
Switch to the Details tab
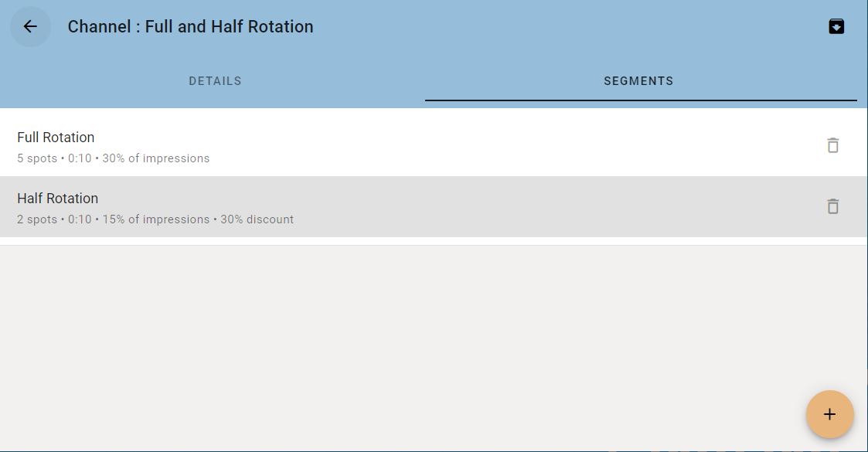(216, 81)
